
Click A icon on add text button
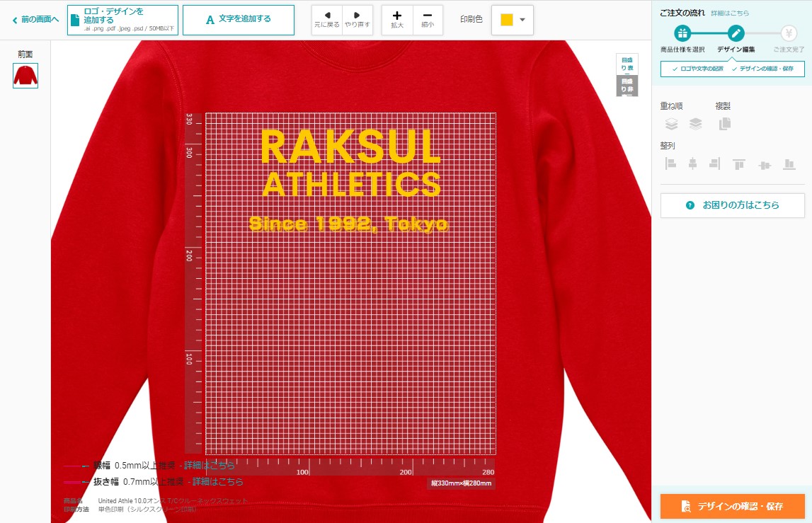[210, 21]
